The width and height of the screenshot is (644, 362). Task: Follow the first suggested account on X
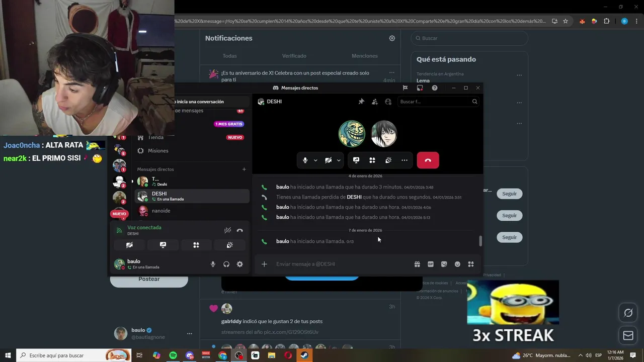[x=509, y=194]
